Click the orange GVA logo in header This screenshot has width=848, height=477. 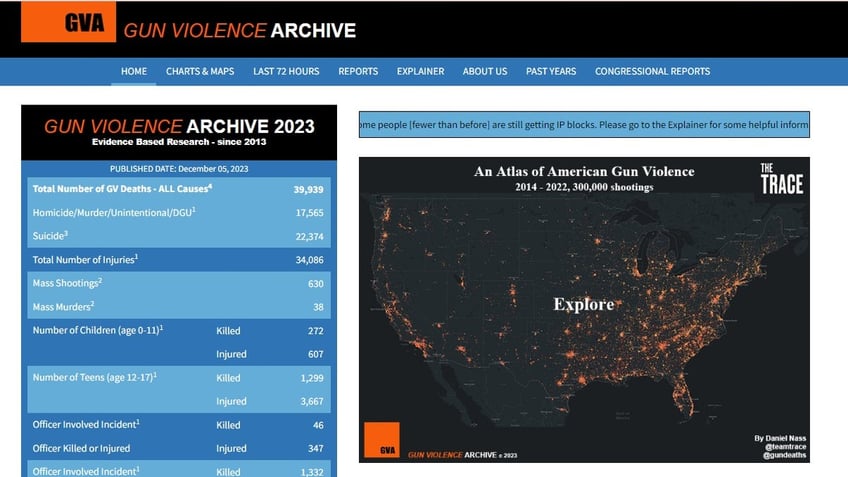pyautogui.click(x=69, y=22)
